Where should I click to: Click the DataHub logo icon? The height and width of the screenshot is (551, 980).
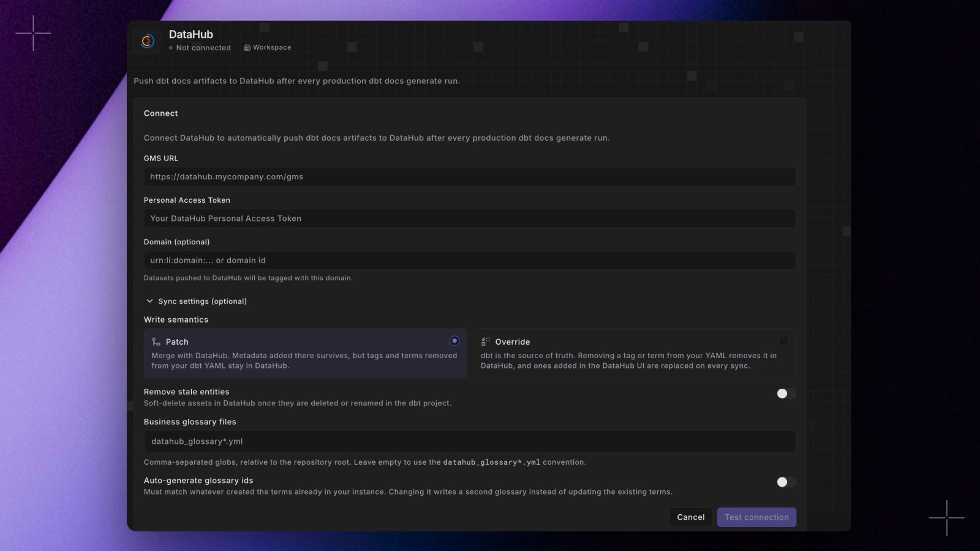pos(147,41)
